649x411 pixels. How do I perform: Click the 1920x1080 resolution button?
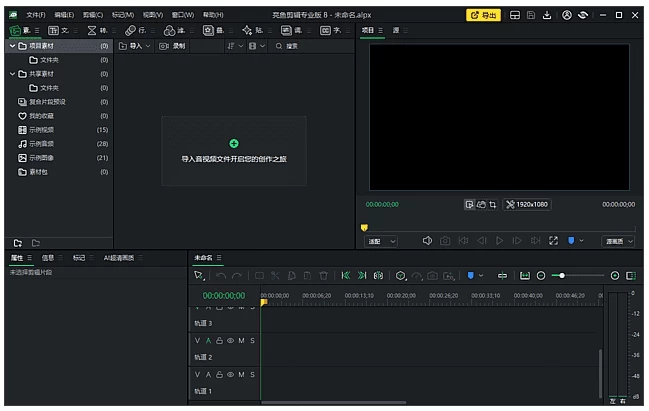coord(527,204)
